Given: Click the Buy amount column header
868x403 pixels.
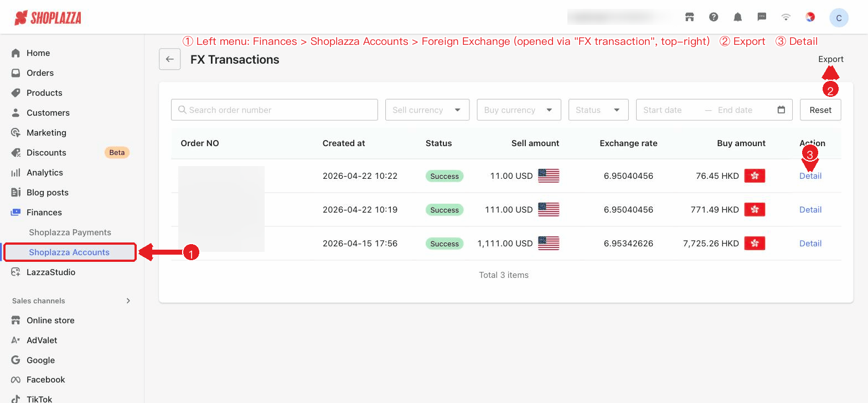Looking at the screenshot, I should [741, 143].
